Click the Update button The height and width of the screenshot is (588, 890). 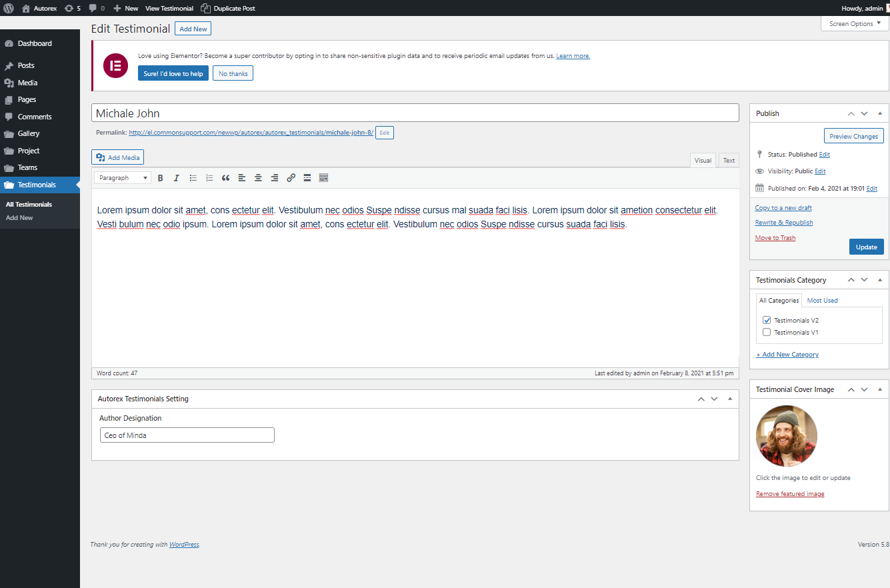[x=866, y=247]
